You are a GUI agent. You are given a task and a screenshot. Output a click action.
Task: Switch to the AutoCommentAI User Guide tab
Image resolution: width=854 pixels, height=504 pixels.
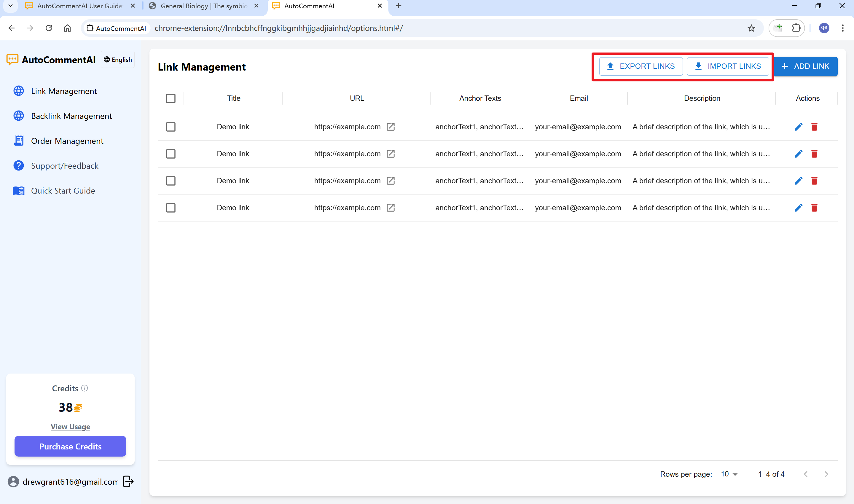[80, 6]
